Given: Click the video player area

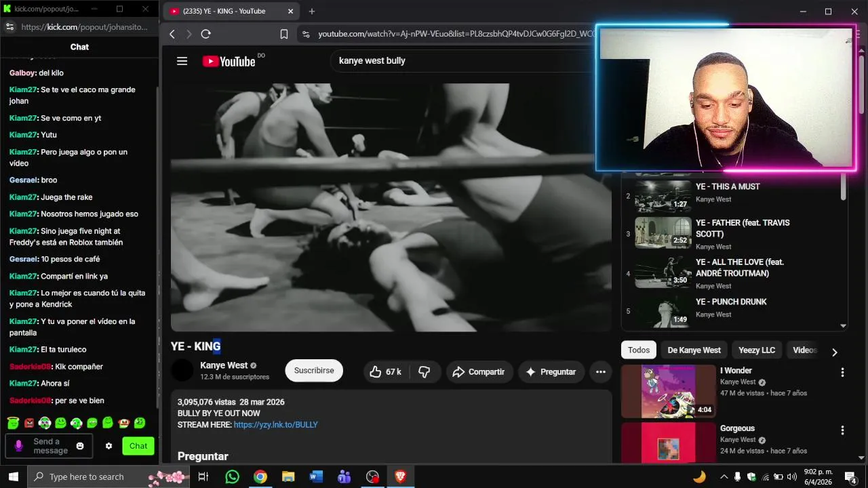Looking at the screenshot, I should point(391,207).
